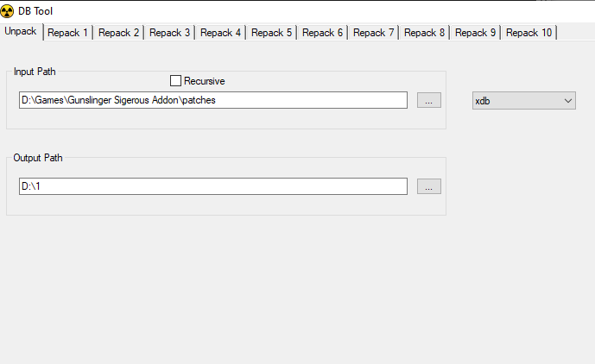Switch to the Repack 10 tab
595x364 pixels.
pos(529,33)
